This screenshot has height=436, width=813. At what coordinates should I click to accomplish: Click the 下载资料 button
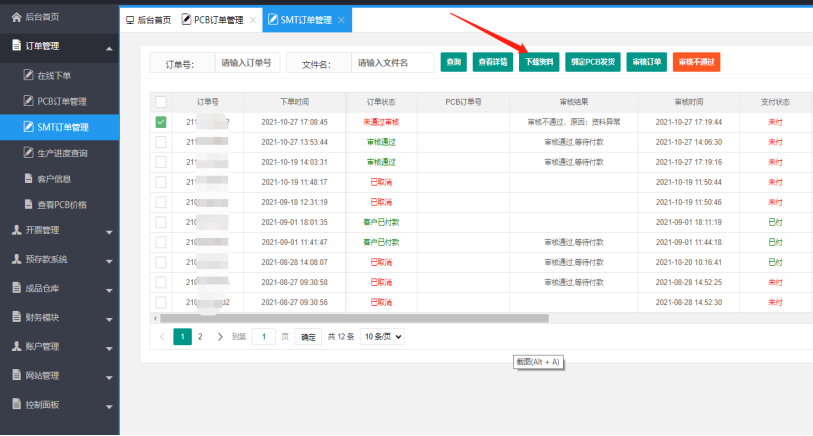coord(539,62)
